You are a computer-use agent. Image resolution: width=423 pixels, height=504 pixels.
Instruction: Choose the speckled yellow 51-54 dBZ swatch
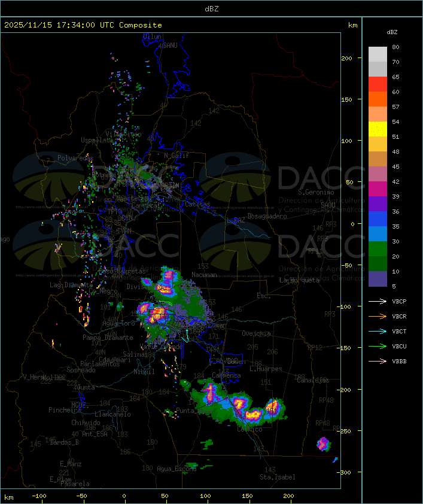pyautogui.click(x=378, y=129)
